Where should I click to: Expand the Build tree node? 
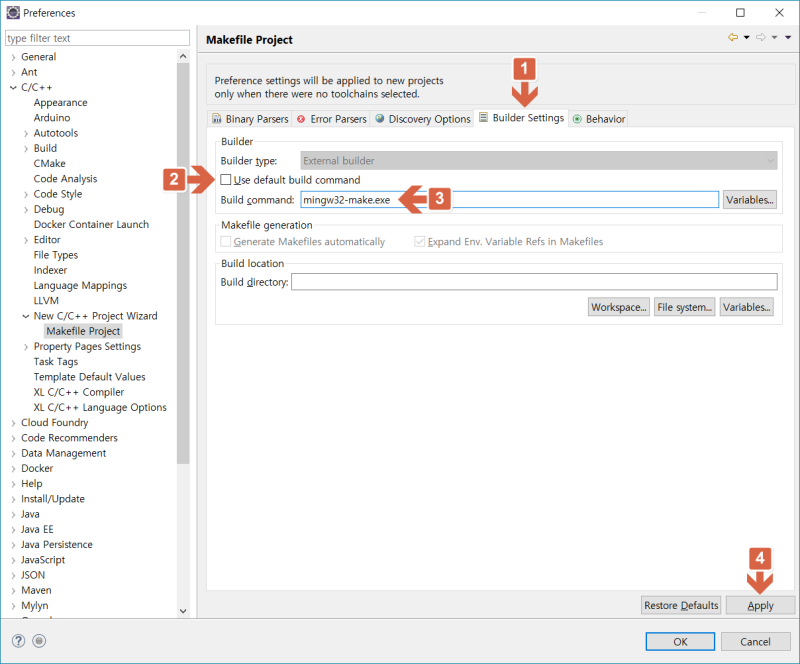pos(26,149)
